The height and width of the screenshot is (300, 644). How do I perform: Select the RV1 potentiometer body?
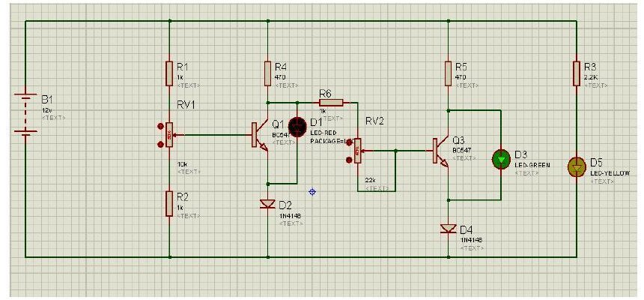[x=169, y=134]
